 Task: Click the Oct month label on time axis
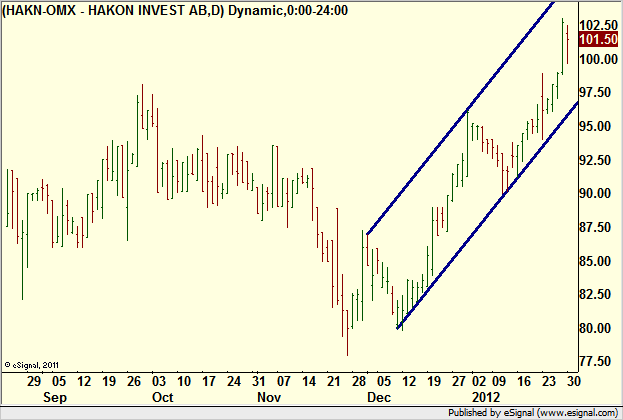tap(163, 397)
